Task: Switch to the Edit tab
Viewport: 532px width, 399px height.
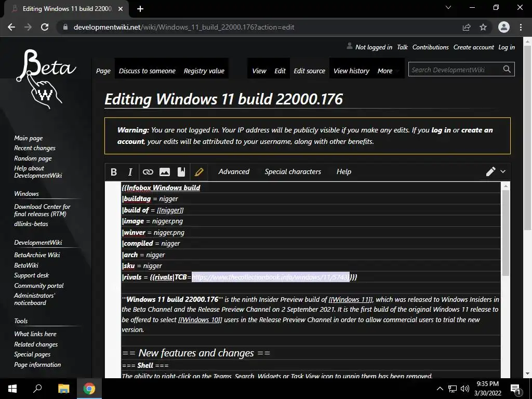Action: click(280, 71)
